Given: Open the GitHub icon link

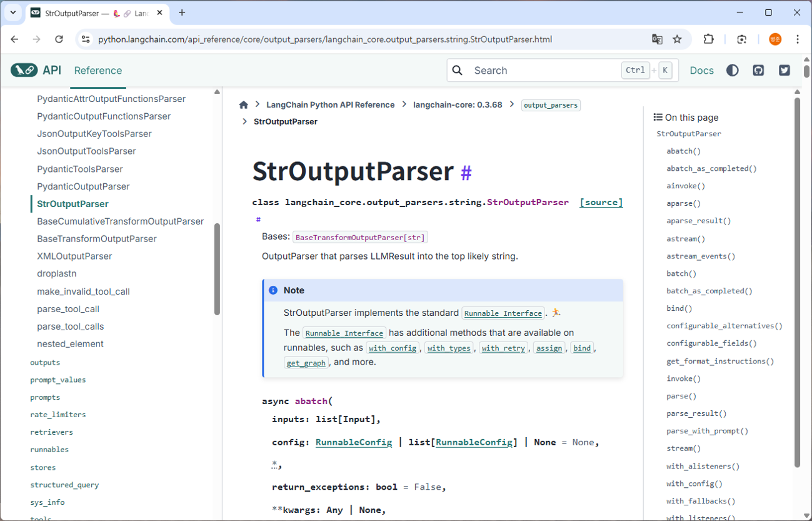Looking at the screenshot, I should [758, 70].
